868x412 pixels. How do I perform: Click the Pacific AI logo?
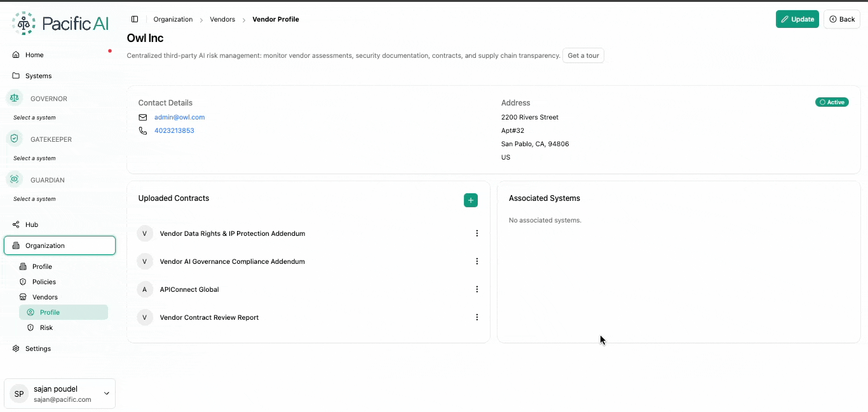point(60,24)
